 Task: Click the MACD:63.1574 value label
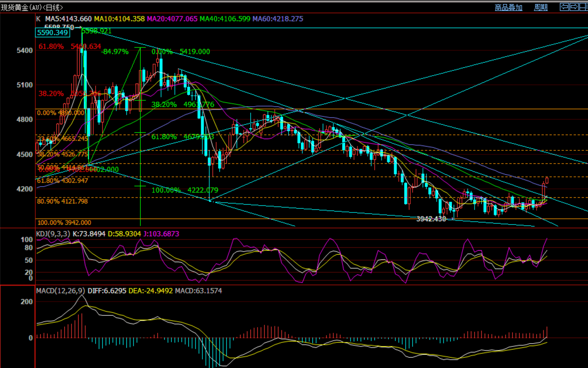(x=198, y=291)
